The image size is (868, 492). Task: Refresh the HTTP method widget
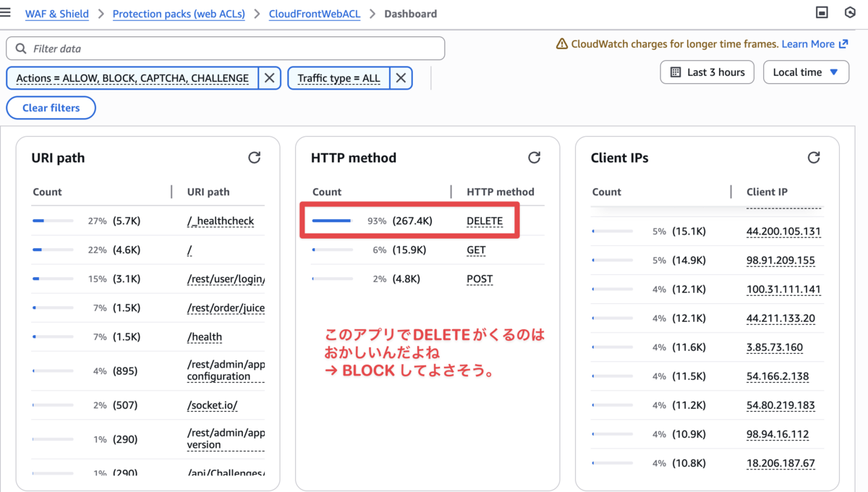[x=535, y=158]
